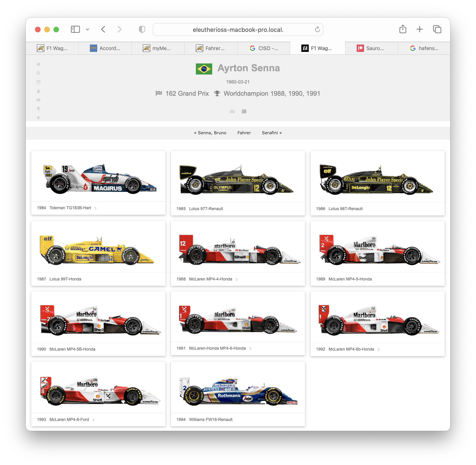Open the road tracks icon in sidebar

pos(38,100)
